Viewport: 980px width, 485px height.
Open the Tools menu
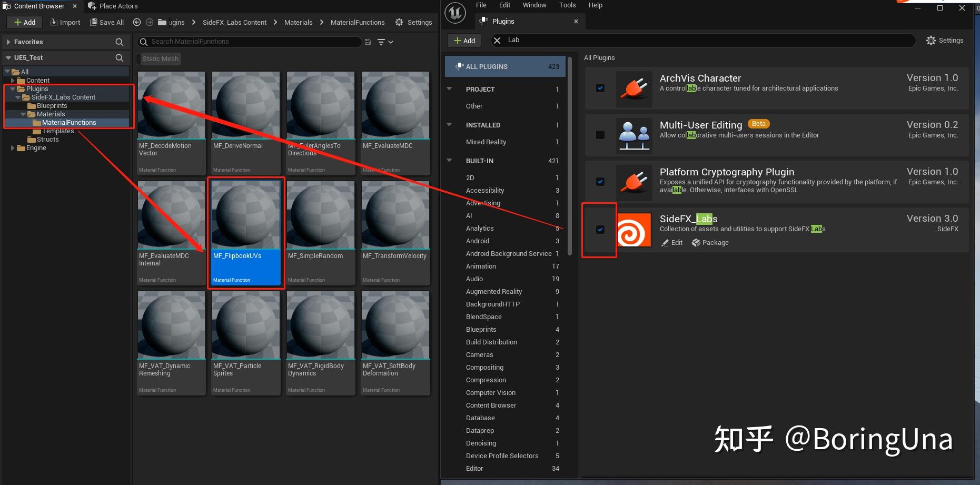tap(567, 5)
